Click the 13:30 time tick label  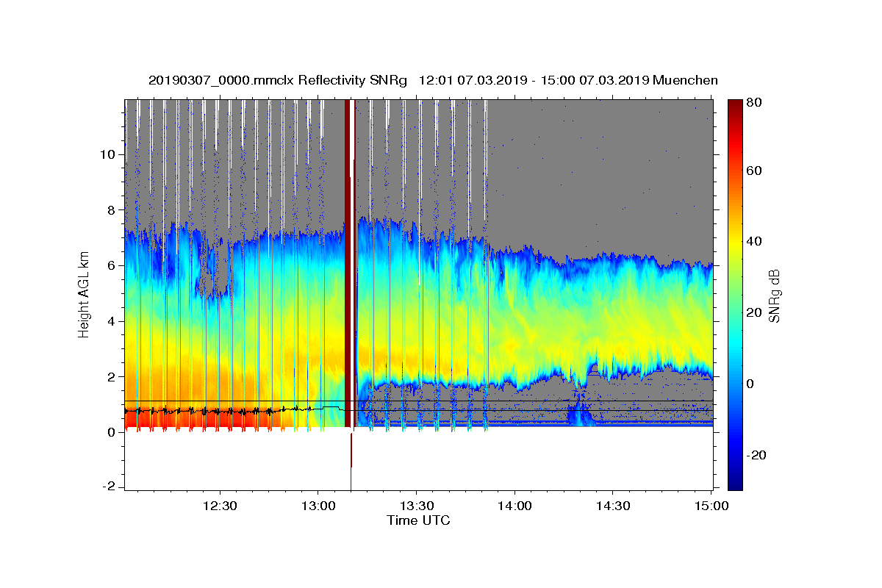416,506
